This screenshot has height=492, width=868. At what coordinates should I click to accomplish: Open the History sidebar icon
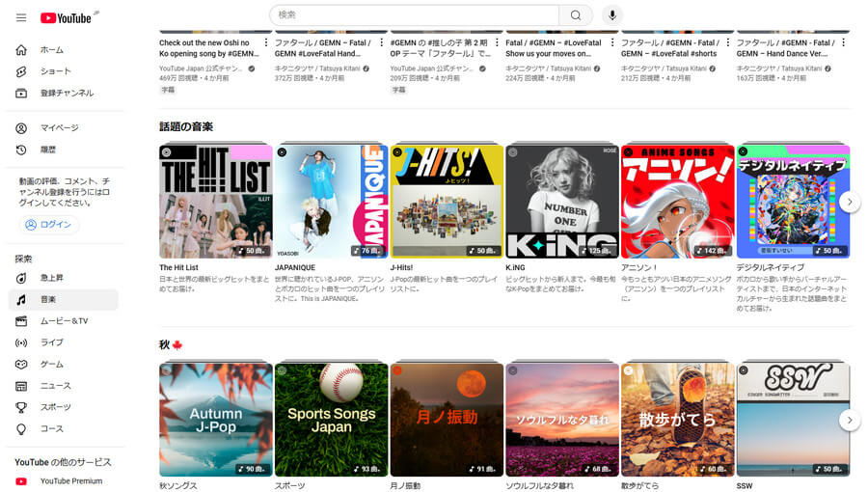(21, 150)
